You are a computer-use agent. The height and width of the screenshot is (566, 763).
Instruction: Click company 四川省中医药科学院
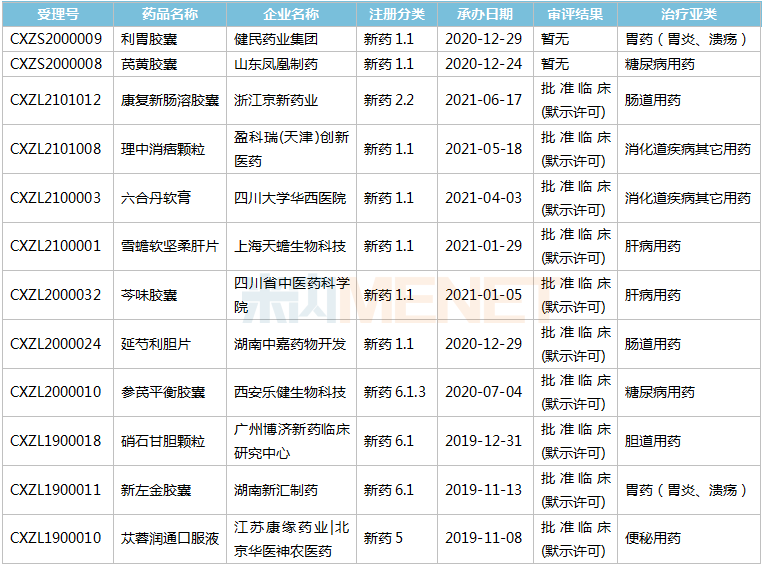click(291, 294)
